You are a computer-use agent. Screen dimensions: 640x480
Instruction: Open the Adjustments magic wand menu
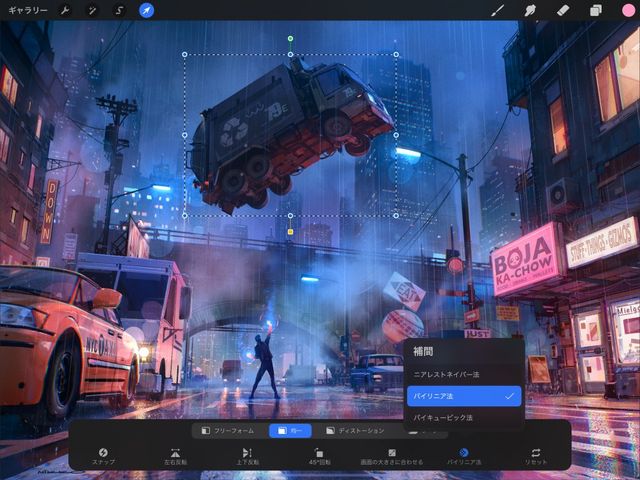pyautogui.click(x=92, y=10)
